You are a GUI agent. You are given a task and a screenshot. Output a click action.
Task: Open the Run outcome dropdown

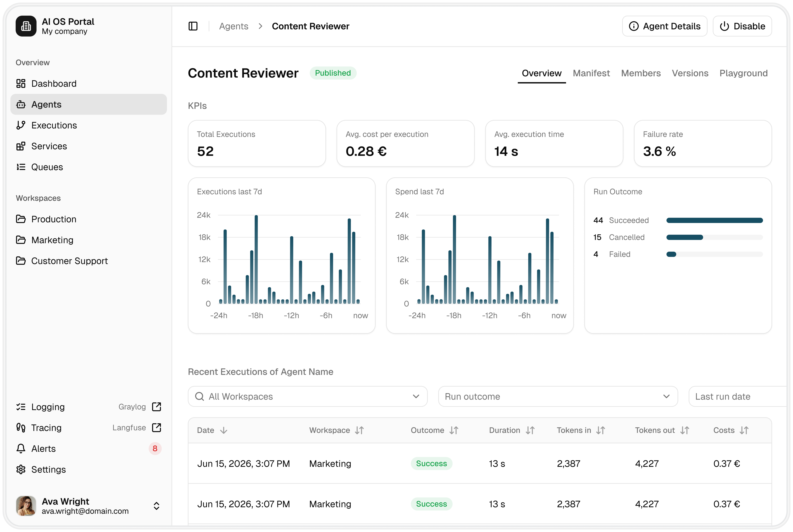[x=558, y=396]
